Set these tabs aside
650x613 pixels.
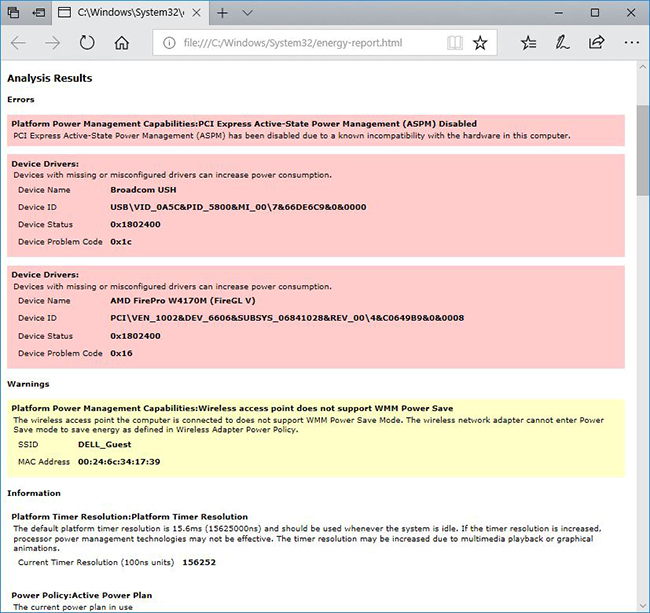click(37, 13)
